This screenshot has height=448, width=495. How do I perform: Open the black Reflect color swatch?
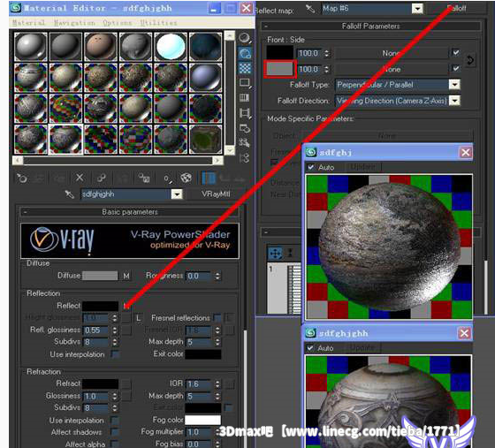(x=101, y=306)
